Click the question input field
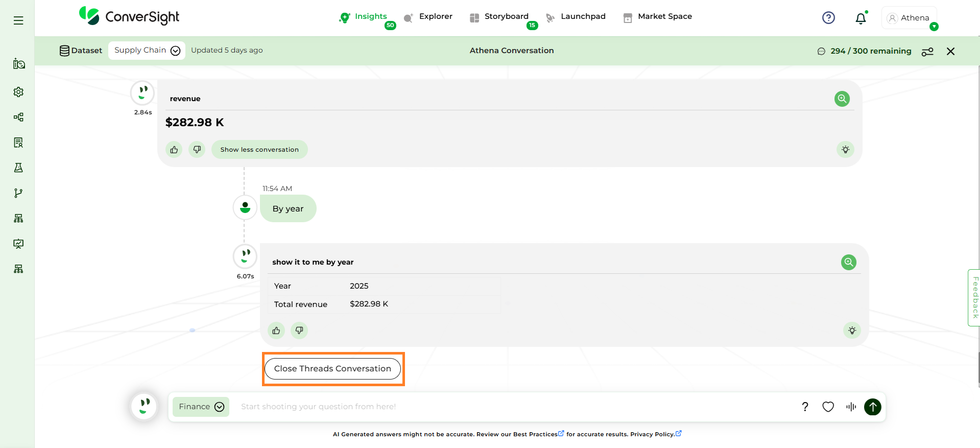This screenshot has width=980, height=448. pyautogui.click(x=511, y=407)
